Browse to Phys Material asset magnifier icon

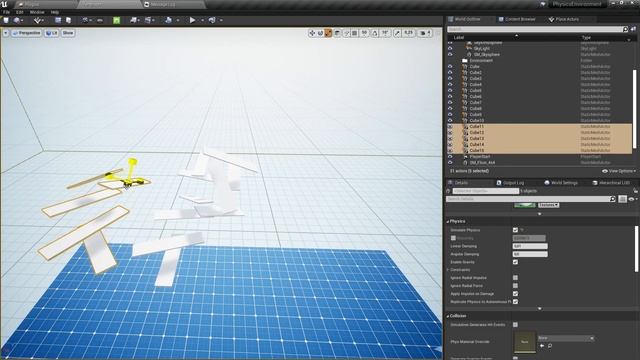coord(550,346)
